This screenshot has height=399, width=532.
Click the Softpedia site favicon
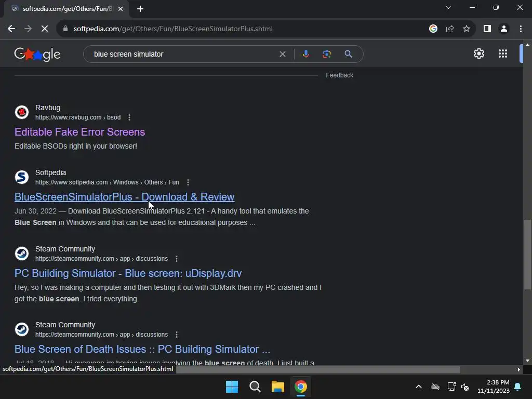22,177
